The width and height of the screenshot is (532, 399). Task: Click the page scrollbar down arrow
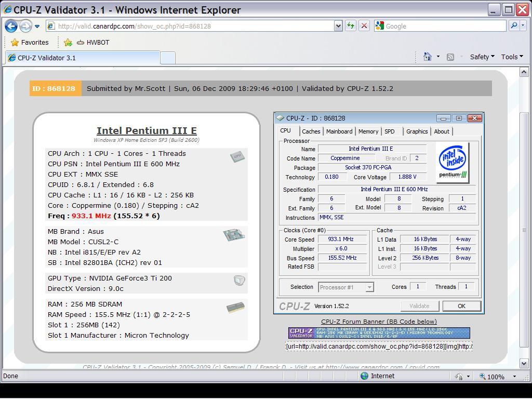524,364
